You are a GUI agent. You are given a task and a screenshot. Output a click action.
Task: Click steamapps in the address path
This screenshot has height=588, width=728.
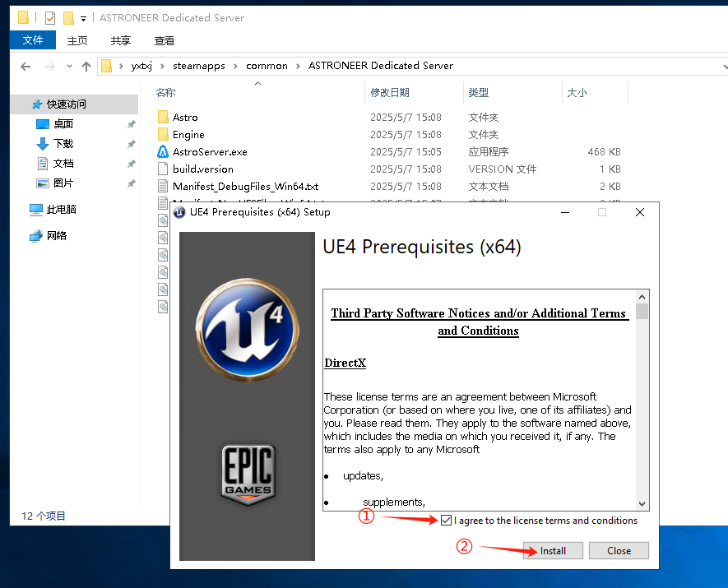click(199, 66)
